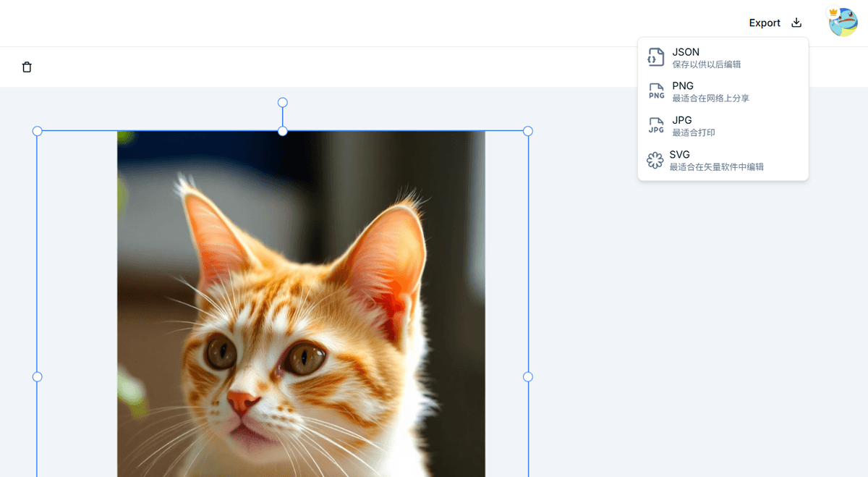Image resolution: width=868 pixels, height=477 pixels.
Task: Click the download arrow icon beside Export
Action: pyautogui.click(x=796, y=22)
